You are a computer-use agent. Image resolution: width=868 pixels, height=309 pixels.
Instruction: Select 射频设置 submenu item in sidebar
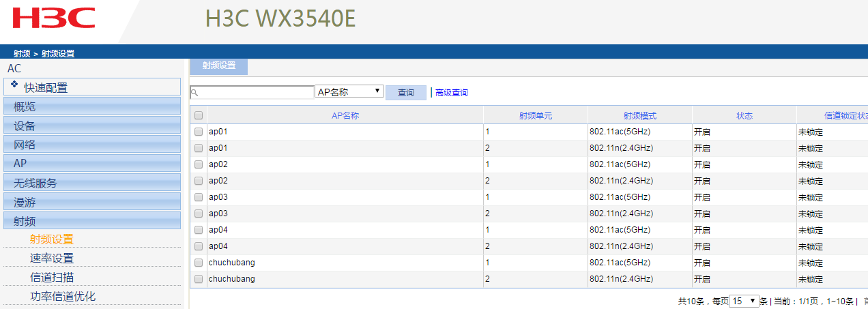click(51, 239)
